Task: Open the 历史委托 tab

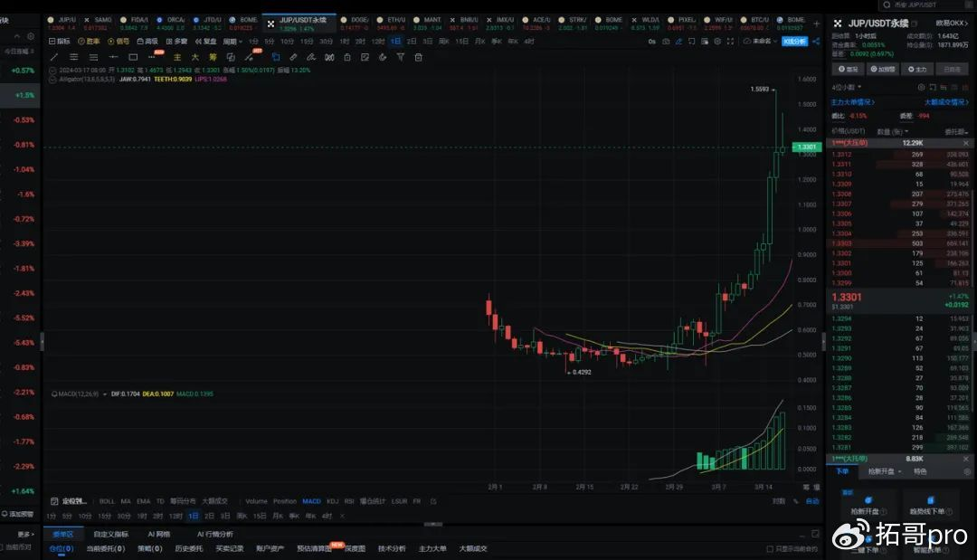Action: tap(189, 549)
